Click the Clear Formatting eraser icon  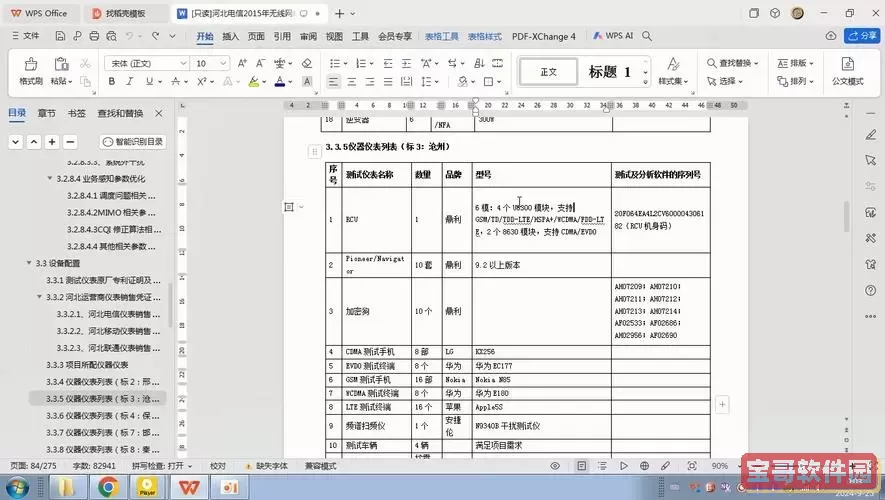pos(306,63)
